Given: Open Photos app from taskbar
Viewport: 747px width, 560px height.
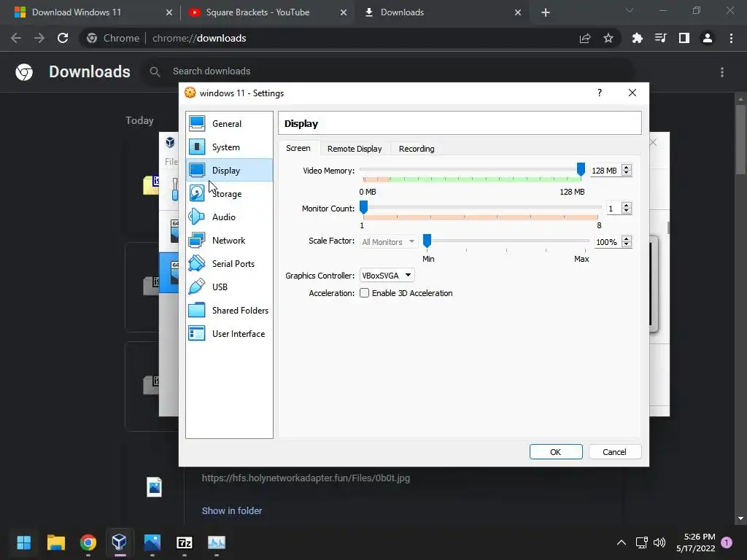Looking at the screenshot, I should (152, 542).
